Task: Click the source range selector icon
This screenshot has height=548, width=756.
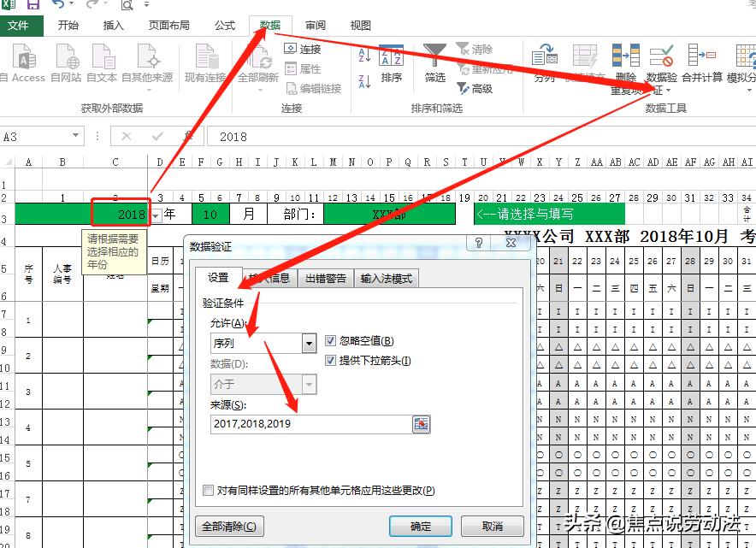Action: (x=422, y=424)
